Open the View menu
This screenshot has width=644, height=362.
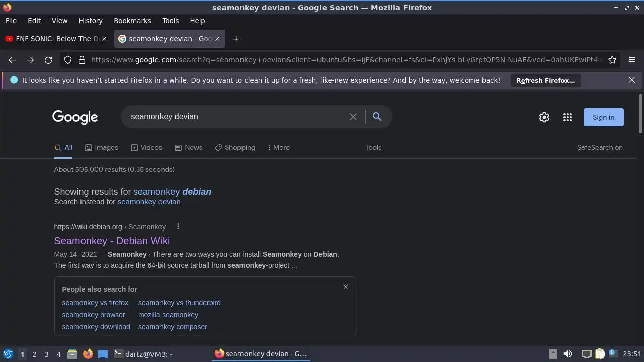point(59,21)
